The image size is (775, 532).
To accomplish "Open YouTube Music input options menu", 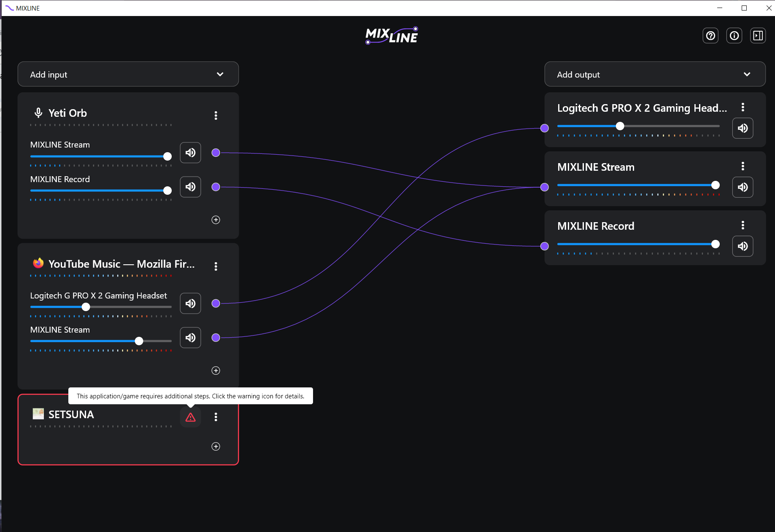I will (216, 266).
